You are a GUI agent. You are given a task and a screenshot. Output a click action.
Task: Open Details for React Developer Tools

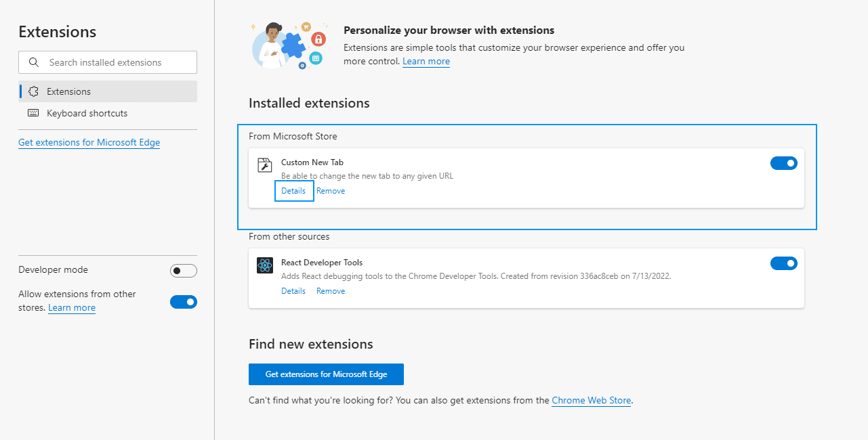pos(293,290)
